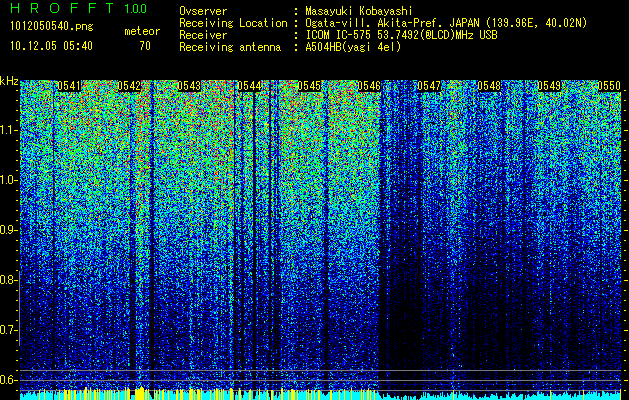Click the kHz axis unit label
This screenshot has height=400, width=629.
tap(9, 81)
